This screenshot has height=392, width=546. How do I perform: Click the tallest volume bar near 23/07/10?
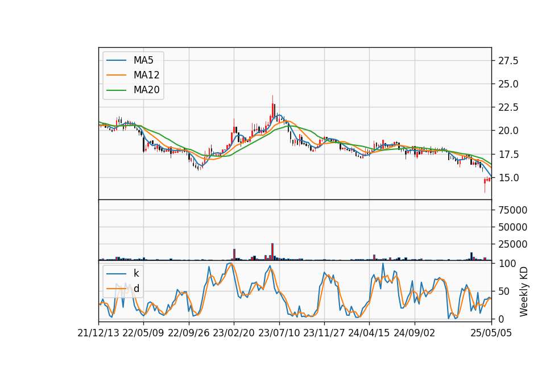pyautogui.click(x=272, y=252)
